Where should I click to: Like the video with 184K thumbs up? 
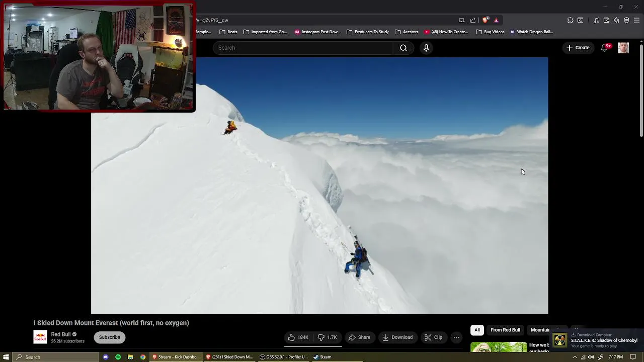[298, 337]
